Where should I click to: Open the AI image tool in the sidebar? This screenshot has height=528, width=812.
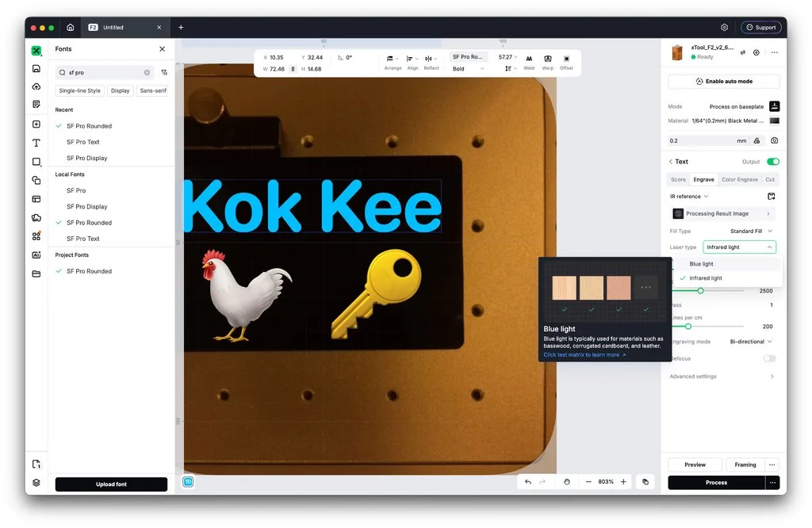[x=36, y=254]
